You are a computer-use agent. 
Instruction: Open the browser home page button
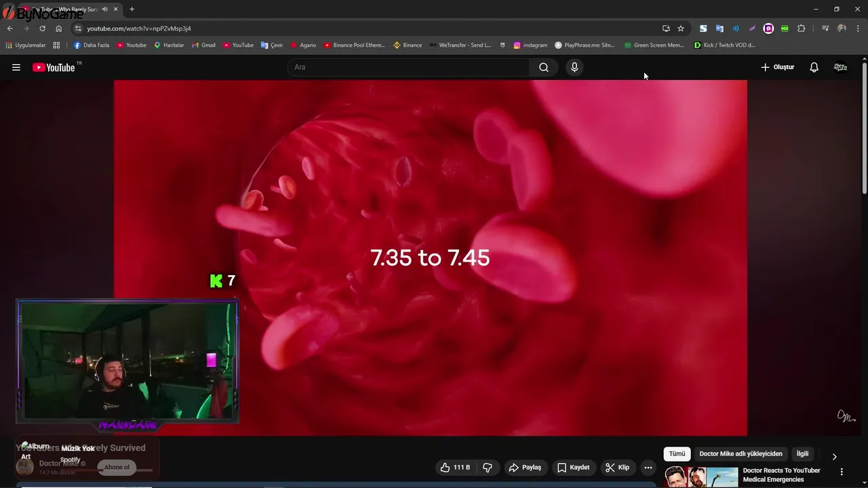pos(58,28)
